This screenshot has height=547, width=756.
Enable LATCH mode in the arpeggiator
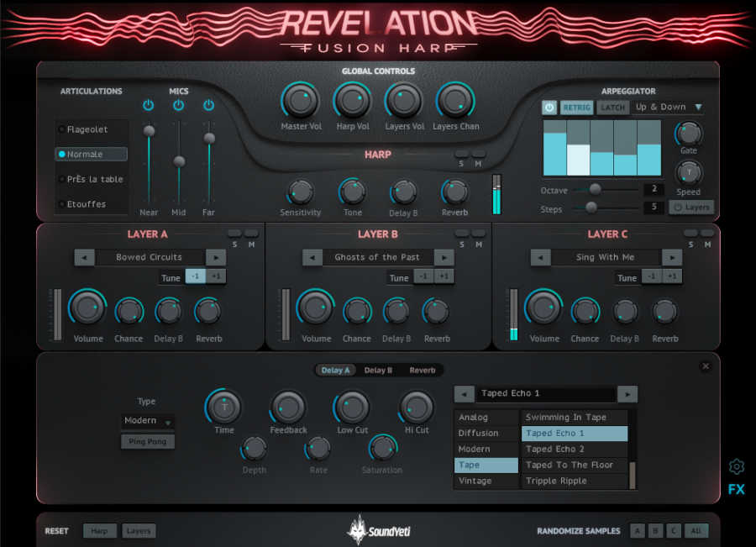pos(613,108)
